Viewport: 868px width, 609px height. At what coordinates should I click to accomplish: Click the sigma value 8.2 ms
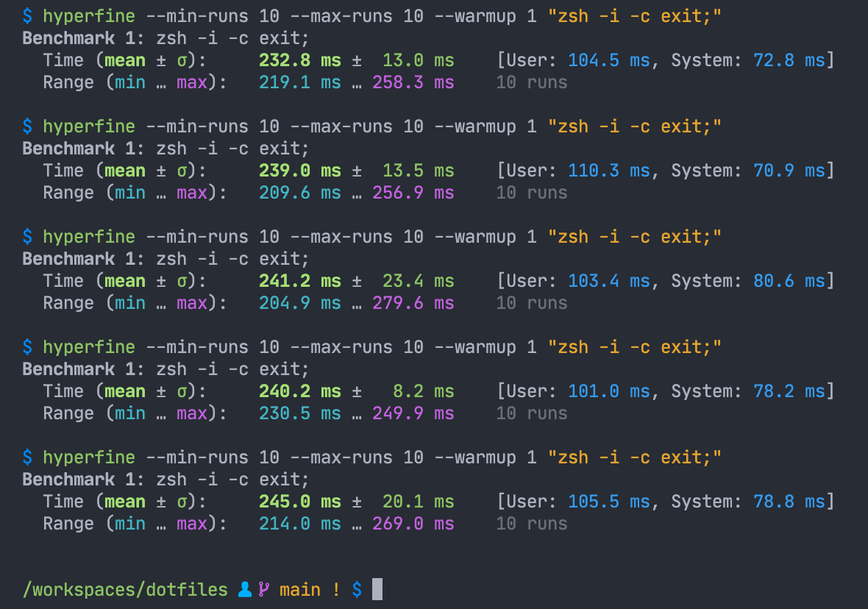point(424,391)
